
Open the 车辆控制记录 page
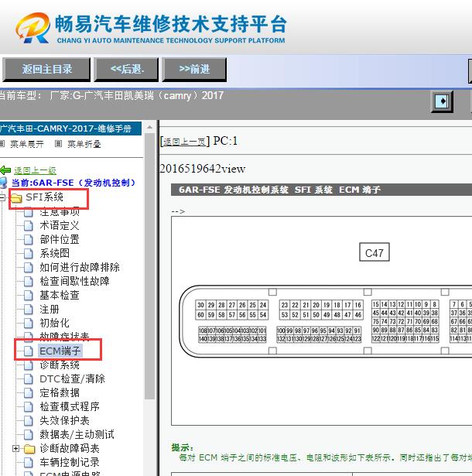pos(70,463)
